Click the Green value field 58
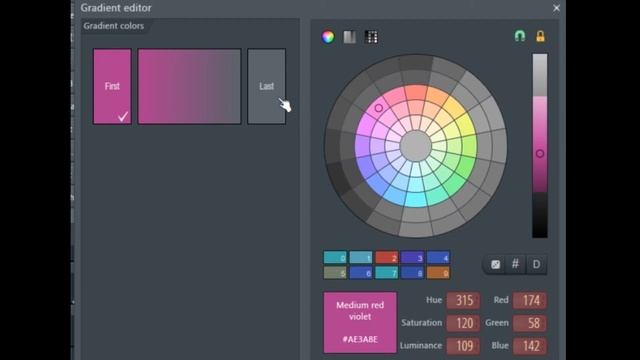Screen dimensions: 640x360 click(530, 323)
